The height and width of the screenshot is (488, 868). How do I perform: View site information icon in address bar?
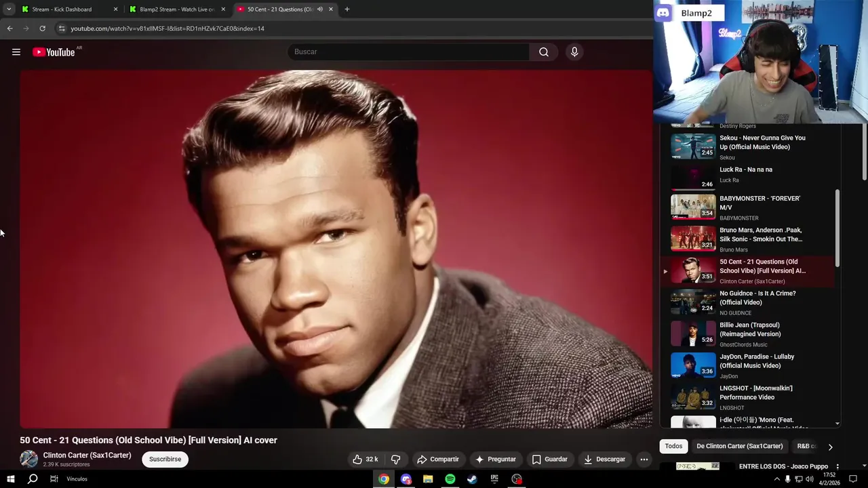pyautogui.click(x=62, y=28)
